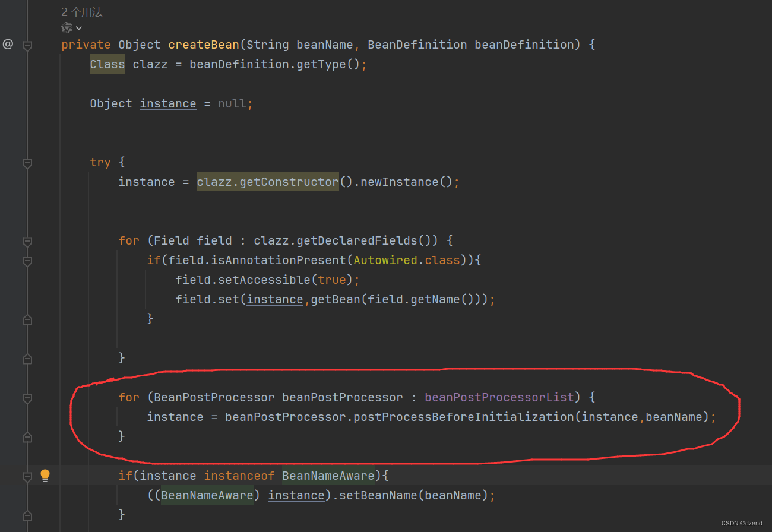Click the '(BeanNameAware)' cast type
This screenshot has width=772, height=532.
pos(207,495)
